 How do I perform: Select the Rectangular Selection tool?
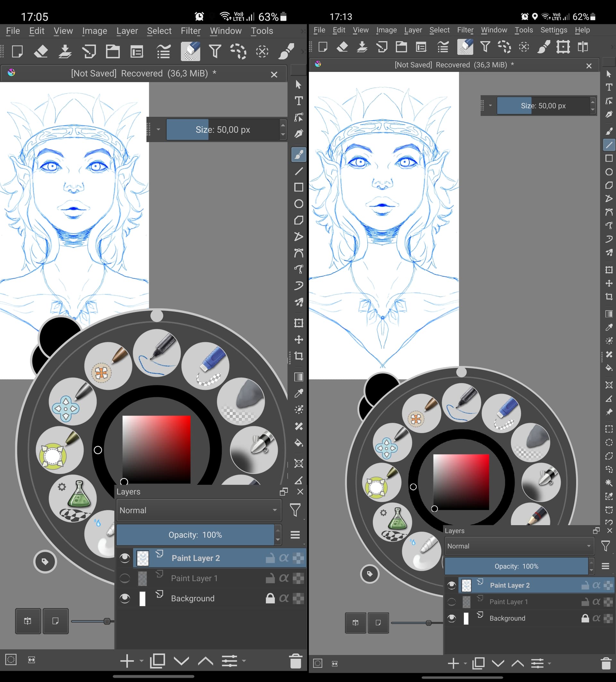(609, 429)
